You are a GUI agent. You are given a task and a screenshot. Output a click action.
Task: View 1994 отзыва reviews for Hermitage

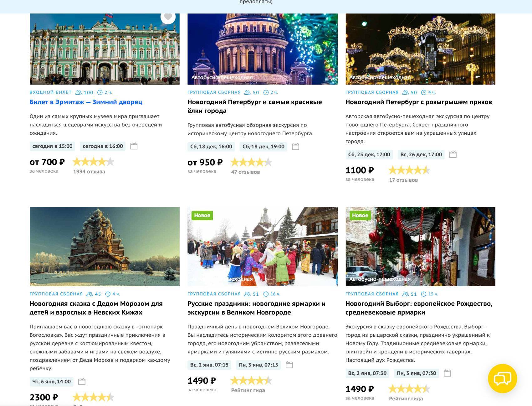tap(89, 172)
